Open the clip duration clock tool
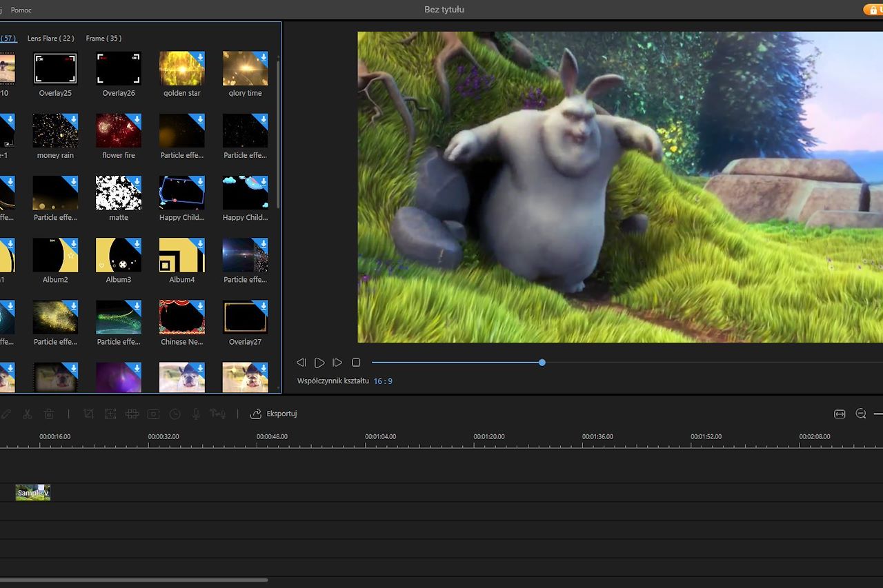 [174, 414]
